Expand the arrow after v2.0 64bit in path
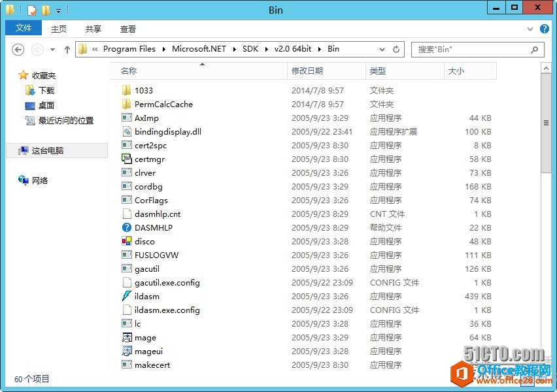This screenshot has width=557, height=392. point(319,50)
